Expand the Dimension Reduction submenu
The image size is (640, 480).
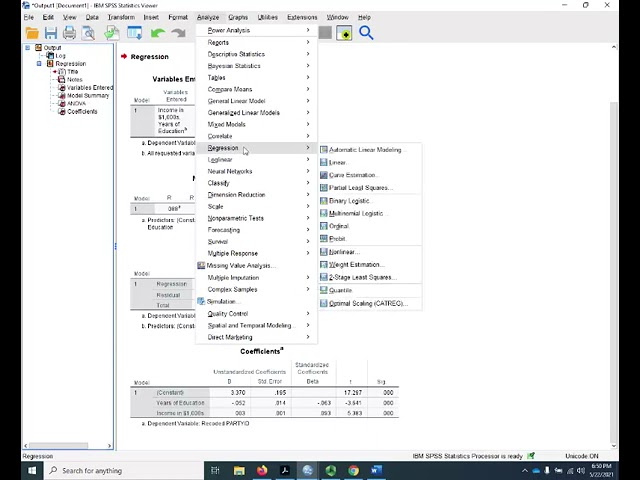point(256,195)
